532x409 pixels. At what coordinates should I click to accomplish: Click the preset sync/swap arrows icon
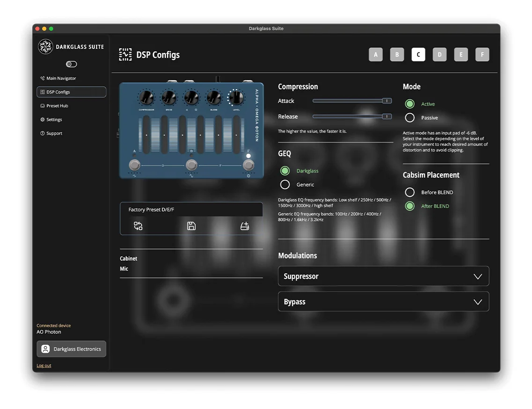point(138,226)
